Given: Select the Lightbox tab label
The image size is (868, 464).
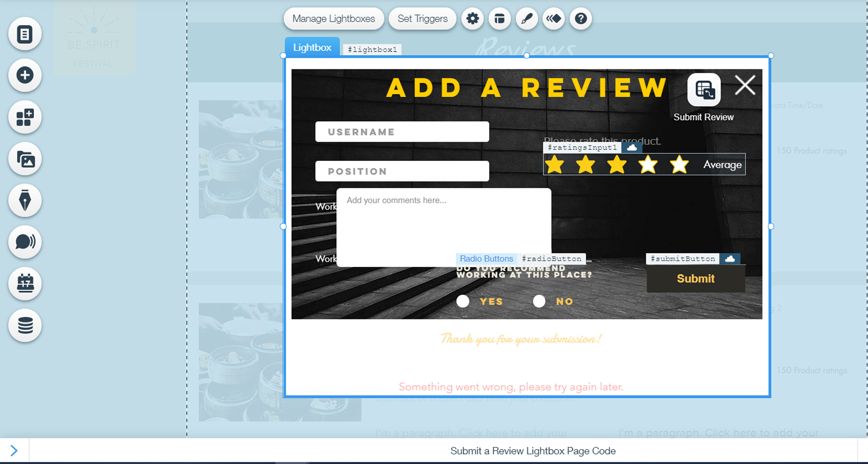Looking at the screenshot, I should [x=312, y=47].
